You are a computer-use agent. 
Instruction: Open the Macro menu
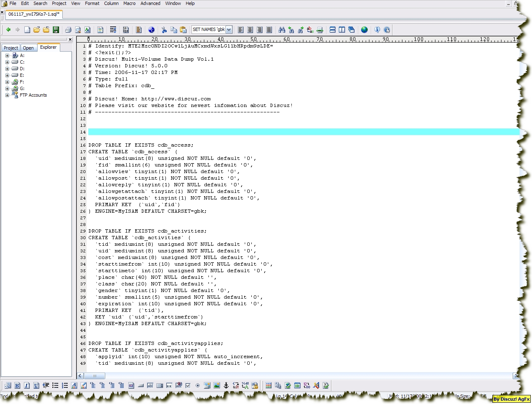[x=130, y=3]
